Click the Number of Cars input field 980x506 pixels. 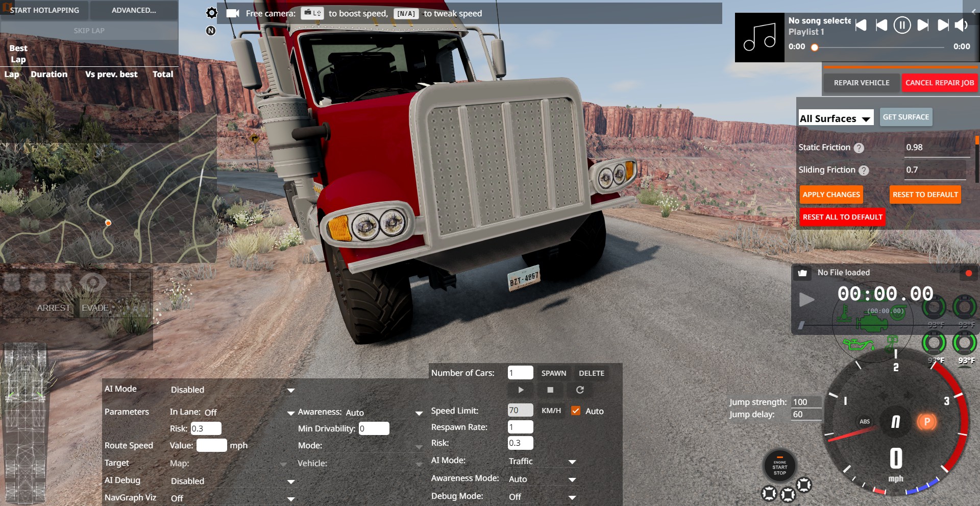521,373
